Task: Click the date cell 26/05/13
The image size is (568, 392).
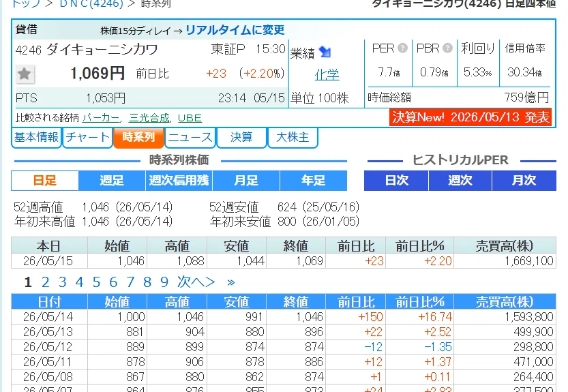Action: pyautogui.click(x=48, y=332)
